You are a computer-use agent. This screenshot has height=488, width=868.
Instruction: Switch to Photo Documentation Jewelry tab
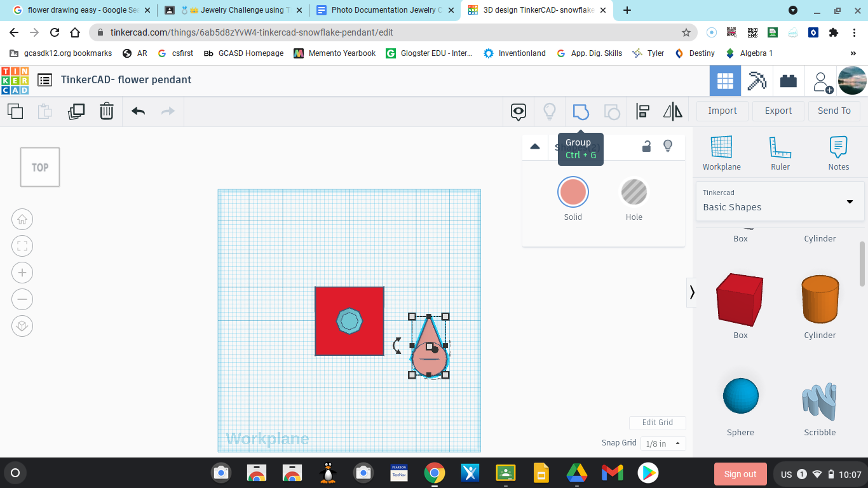pos(384,10)
